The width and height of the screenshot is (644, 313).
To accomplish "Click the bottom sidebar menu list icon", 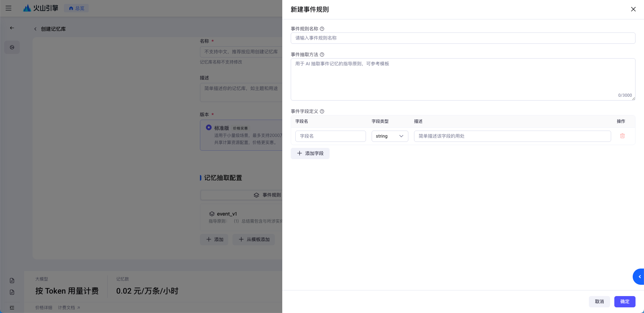I will (x=12, y=307).
